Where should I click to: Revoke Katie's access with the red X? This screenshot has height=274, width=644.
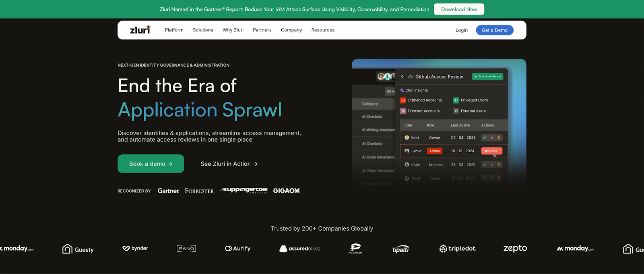point(492,165)
